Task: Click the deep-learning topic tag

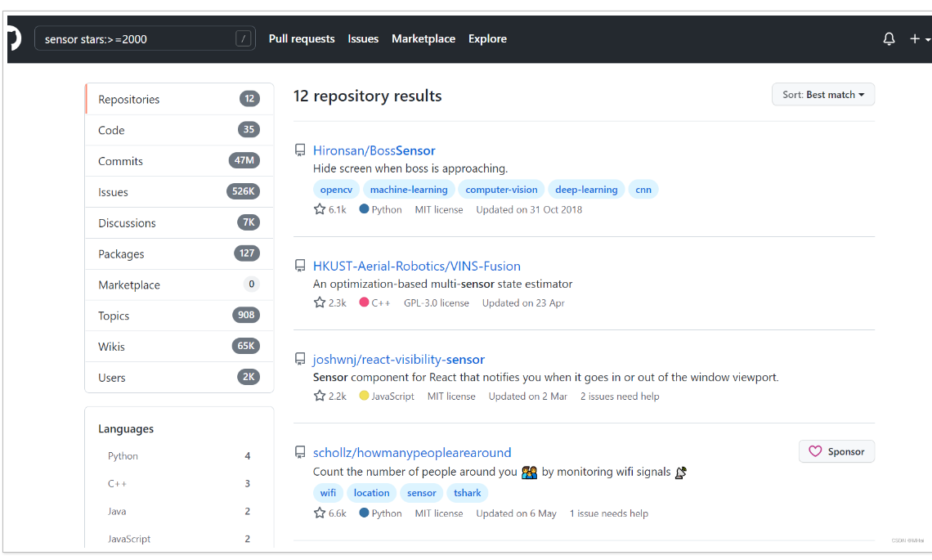Action: [586, 190]
